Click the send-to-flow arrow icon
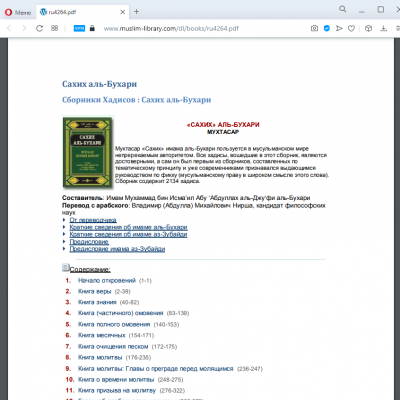This screenshot has height=400, width=400. (339, 29)
